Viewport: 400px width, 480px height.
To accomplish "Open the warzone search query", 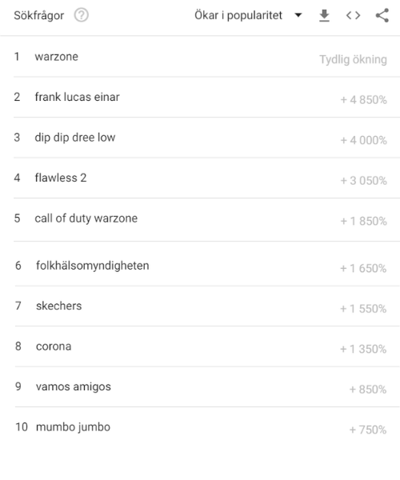I will [x=56, y=57].
